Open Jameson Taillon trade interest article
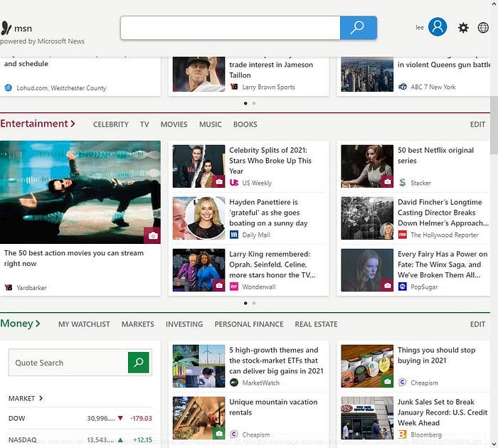 [271, 70]
